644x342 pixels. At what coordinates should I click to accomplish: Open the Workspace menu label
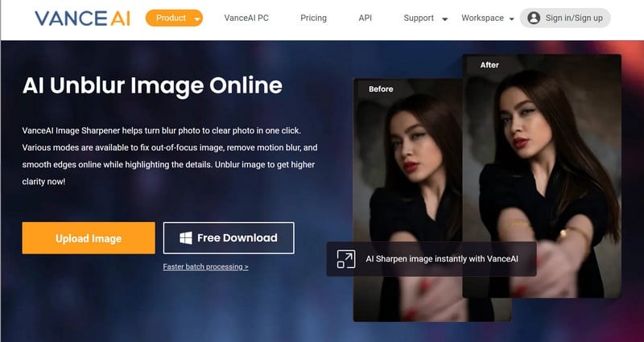[x=482, y=18]
